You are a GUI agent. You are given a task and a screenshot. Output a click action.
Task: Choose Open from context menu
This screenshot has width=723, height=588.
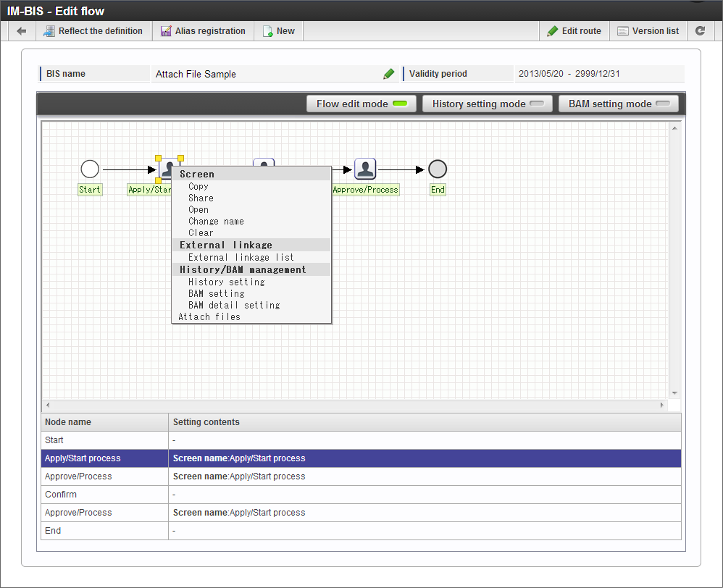pos(198,210)
